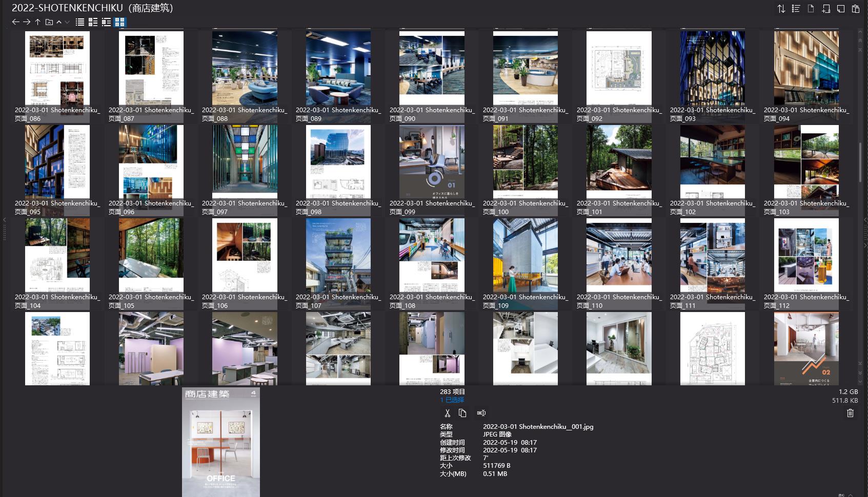Go up to the parent folder

[x=38, y=22]
